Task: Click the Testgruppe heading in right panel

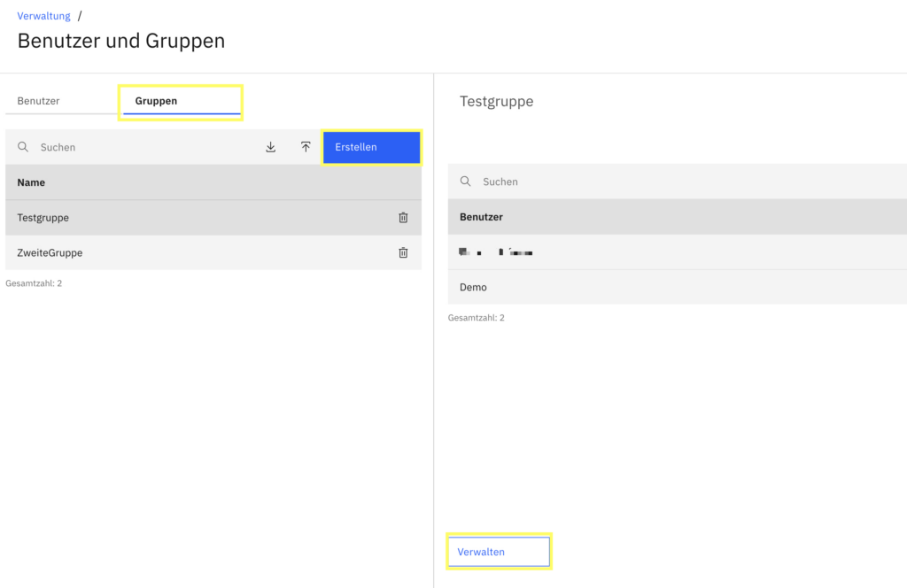Action: (496, 101)
